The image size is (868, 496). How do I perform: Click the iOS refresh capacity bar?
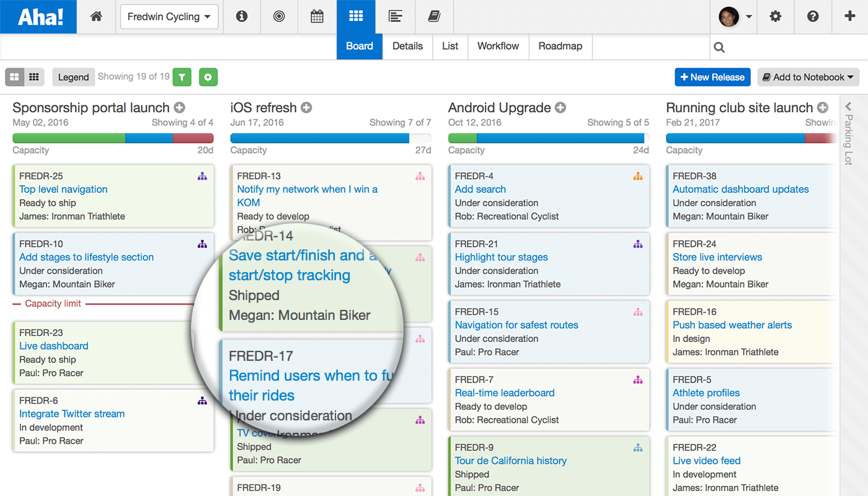(330, 138)
